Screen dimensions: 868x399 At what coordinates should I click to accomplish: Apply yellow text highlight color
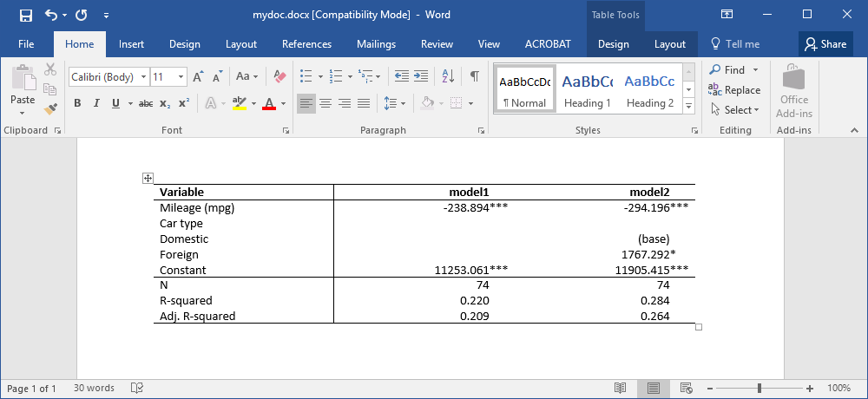point(240,103)
